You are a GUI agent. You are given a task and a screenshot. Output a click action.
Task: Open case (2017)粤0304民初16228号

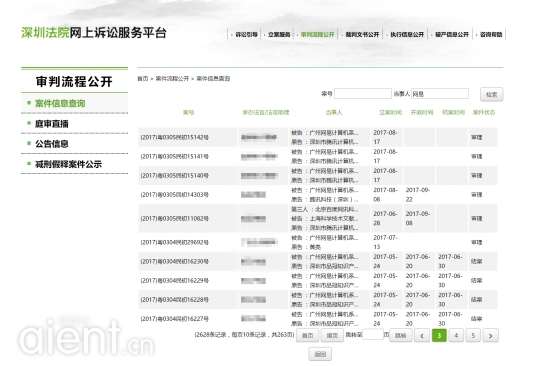click(x=175, y=300)
